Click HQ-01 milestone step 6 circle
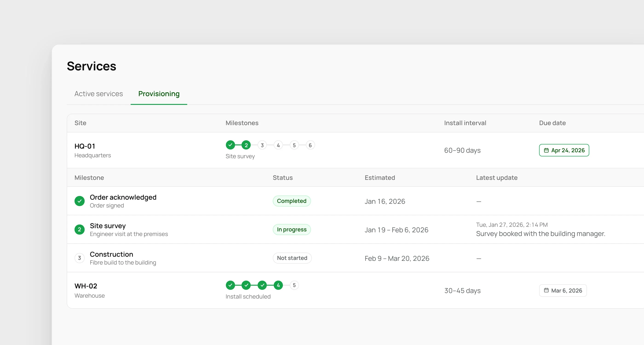Viewport: 644px width, 345px height. pos(310,145)
